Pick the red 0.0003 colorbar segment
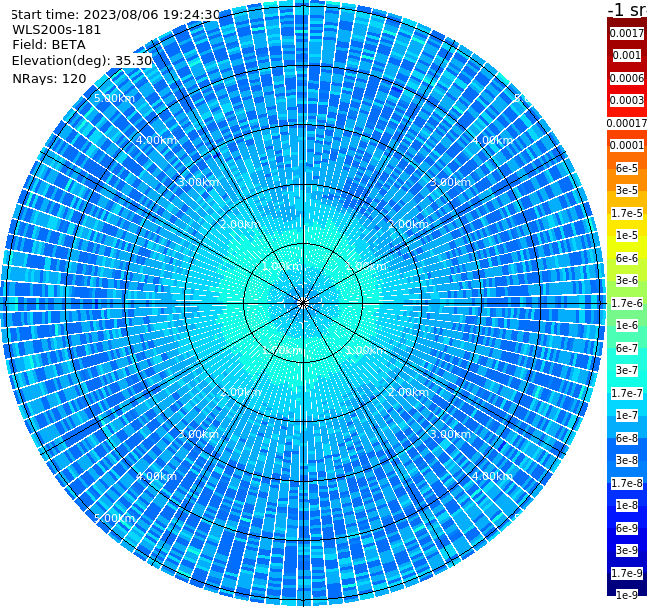The height and width of the screenshot is (607, 647). click(627, 100)
